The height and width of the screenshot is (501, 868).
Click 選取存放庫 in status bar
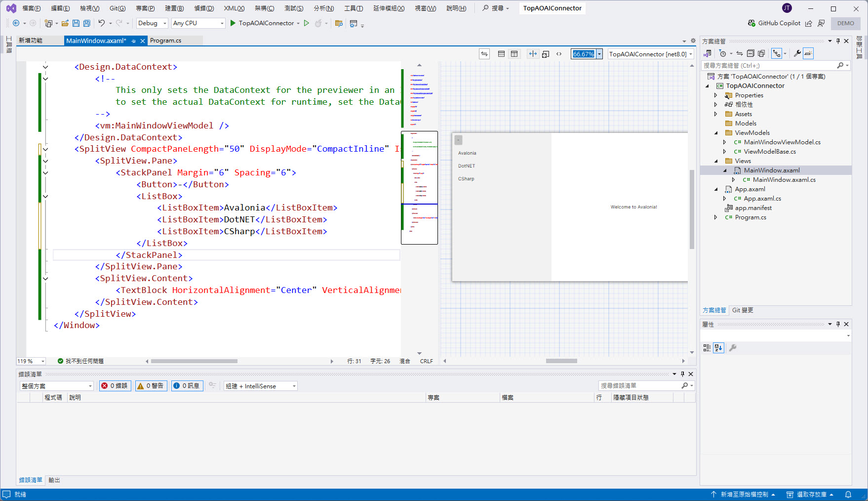click(810, 495)
